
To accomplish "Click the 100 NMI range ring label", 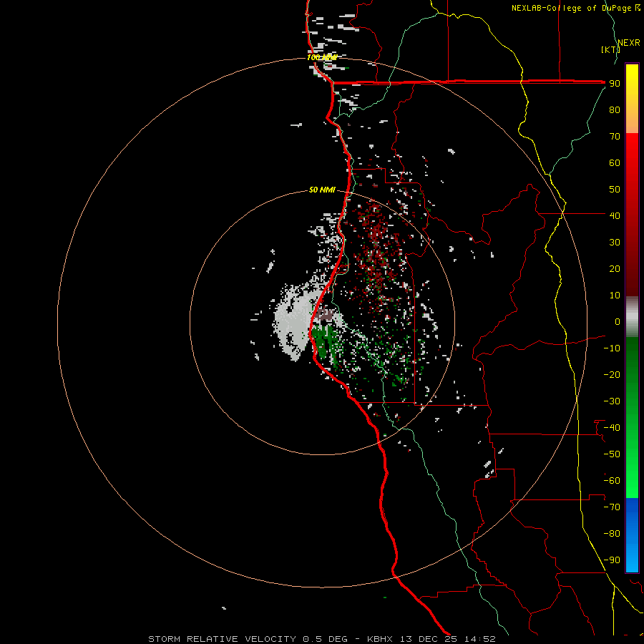I will [322, 57].
